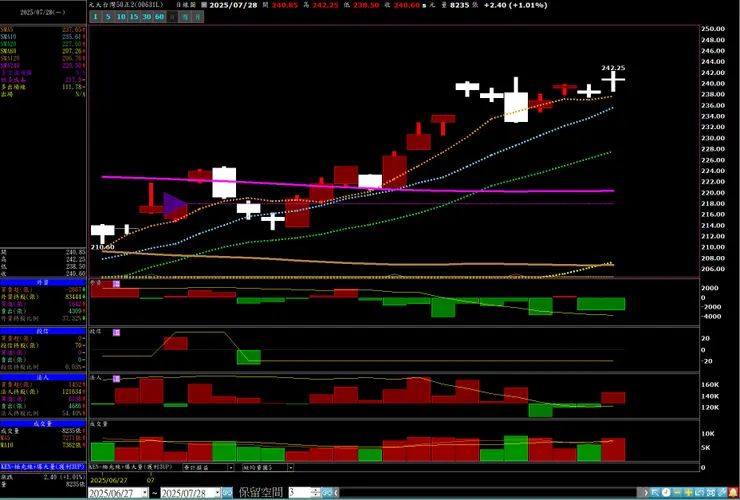Screen dimensions: 740x500
Task: Click the 242.25 high price label on chart
Action: 613,68
